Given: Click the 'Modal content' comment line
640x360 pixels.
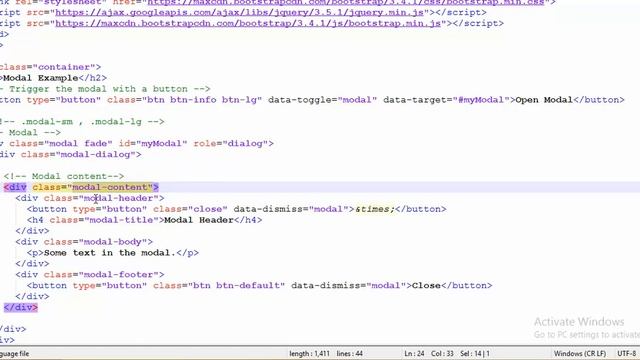Looking at the screenshot, I should [x=64, y=176].
